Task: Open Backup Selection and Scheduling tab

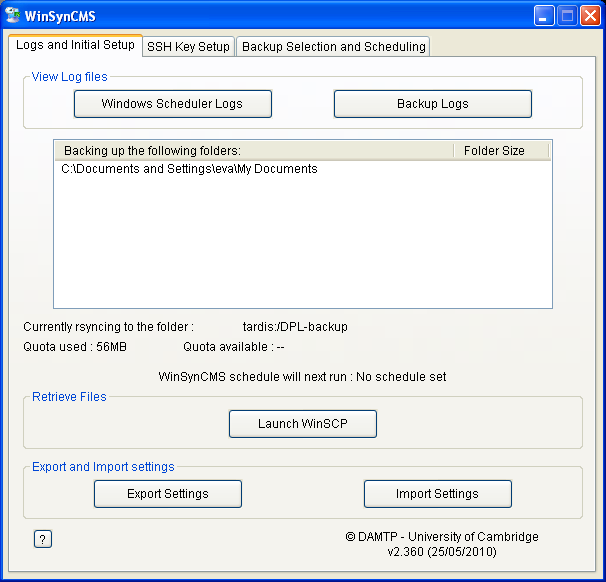Action: pyautogui.click(x=333, y=47)
